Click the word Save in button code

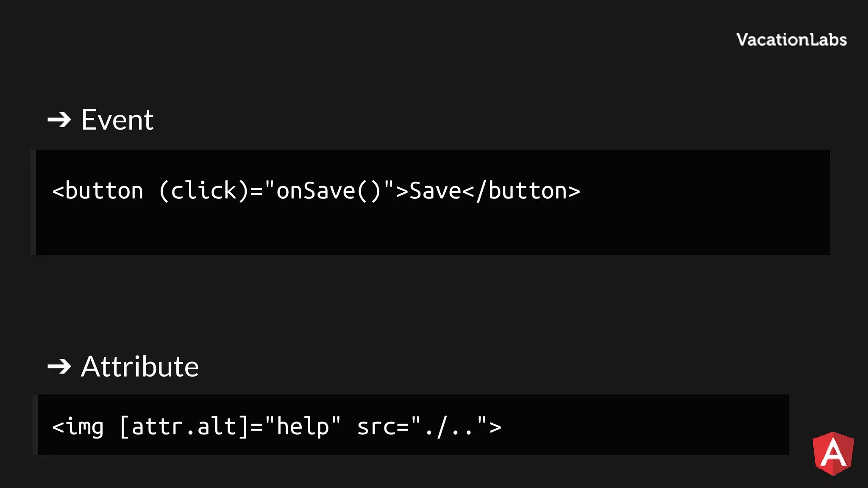tap(435, 191)
